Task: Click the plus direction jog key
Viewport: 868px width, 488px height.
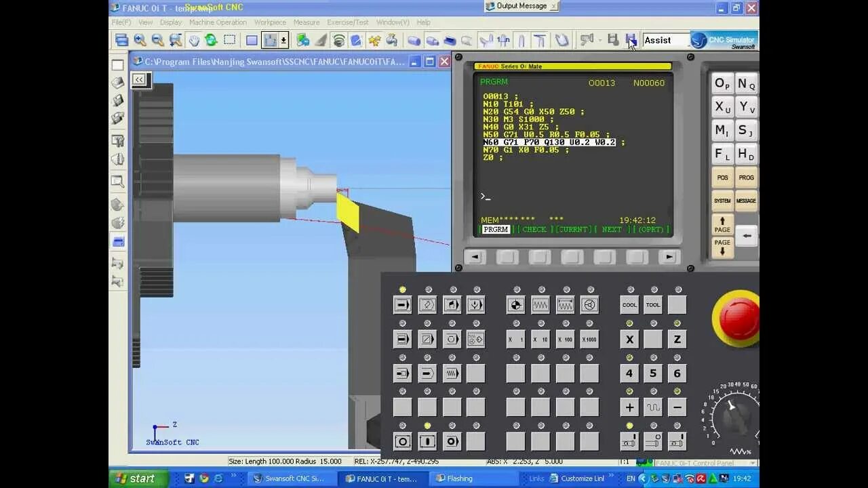Action: point(629,407)
